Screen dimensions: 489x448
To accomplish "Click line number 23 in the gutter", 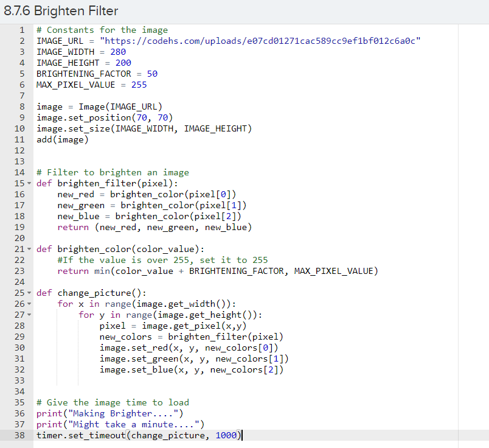I will 19,271.
